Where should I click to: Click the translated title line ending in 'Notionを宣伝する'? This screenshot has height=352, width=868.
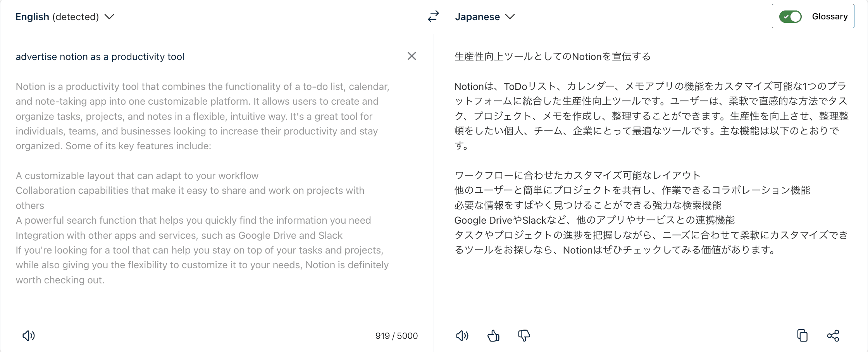pyautogui.click(x=552, y=57)
